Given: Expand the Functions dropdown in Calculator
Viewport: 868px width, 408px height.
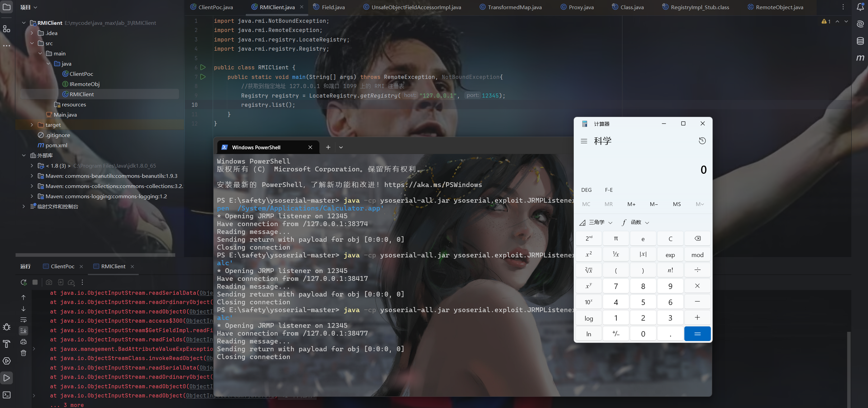Looking at the screenshot, I should [x=635, y=222].
